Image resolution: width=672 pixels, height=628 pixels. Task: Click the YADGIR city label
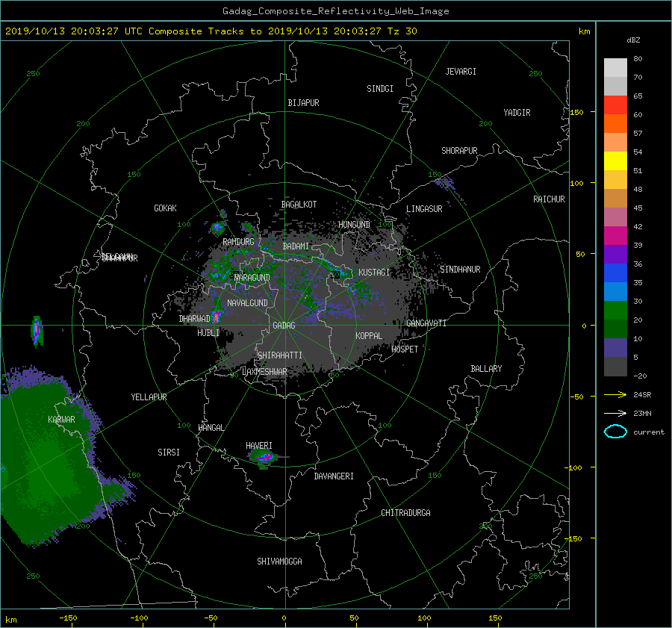517,113
